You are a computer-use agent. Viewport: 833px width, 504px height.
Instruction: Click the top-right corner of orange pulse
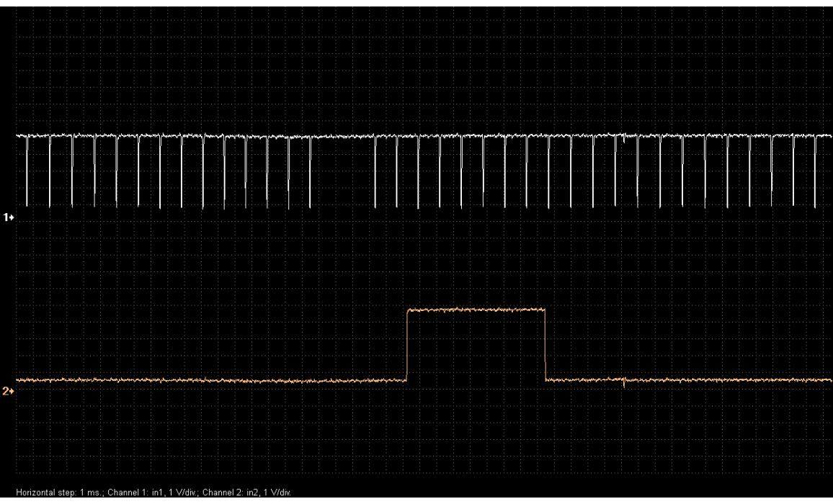545,310
